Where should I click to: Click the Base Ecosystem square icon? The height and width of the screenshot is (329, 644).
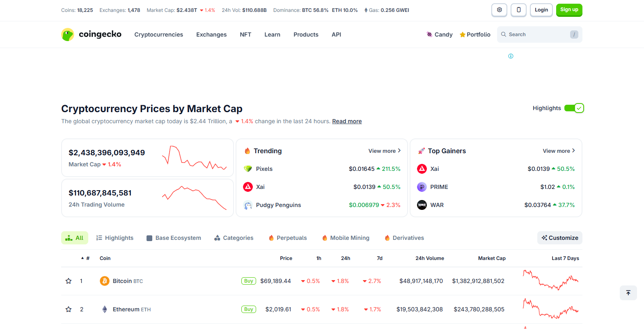pyautogui.click(x=149, y=238)
